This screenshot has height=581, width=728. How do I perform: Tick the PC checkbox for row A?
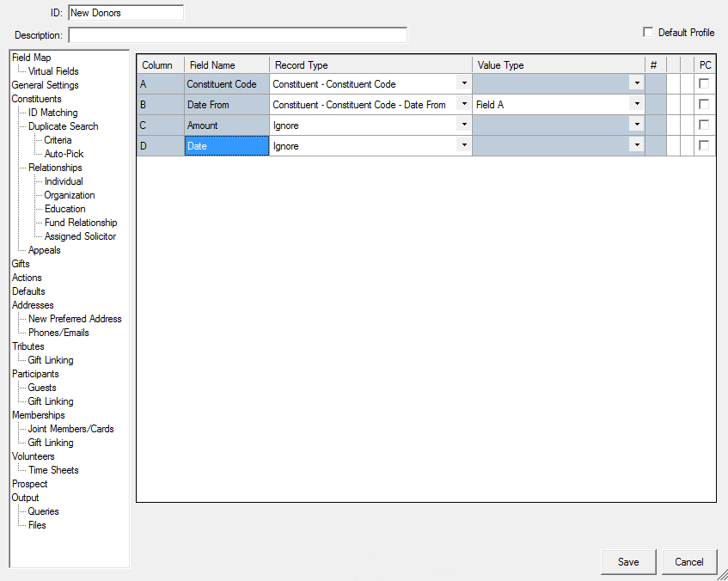point(704,83)
